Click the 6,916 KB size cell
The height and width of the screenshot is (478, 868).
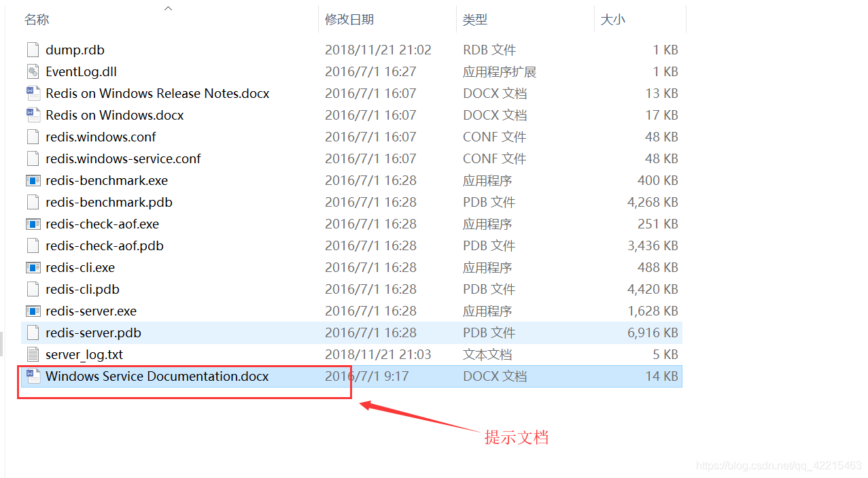point(653,332)
